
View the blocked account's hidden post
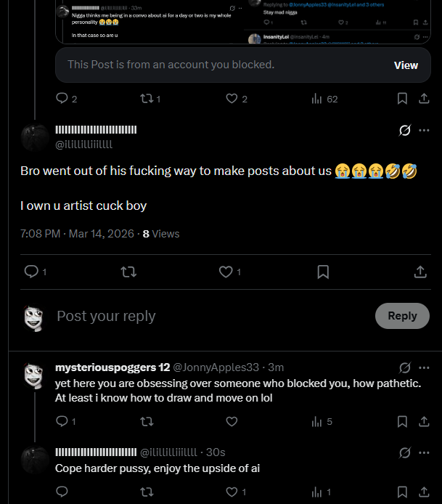[406, 65]
